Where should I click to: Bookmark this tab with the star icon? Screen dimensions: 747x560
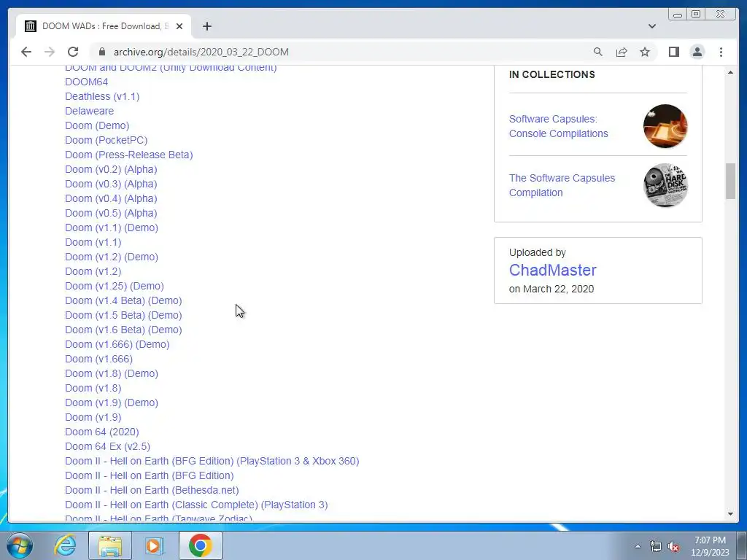645,52
